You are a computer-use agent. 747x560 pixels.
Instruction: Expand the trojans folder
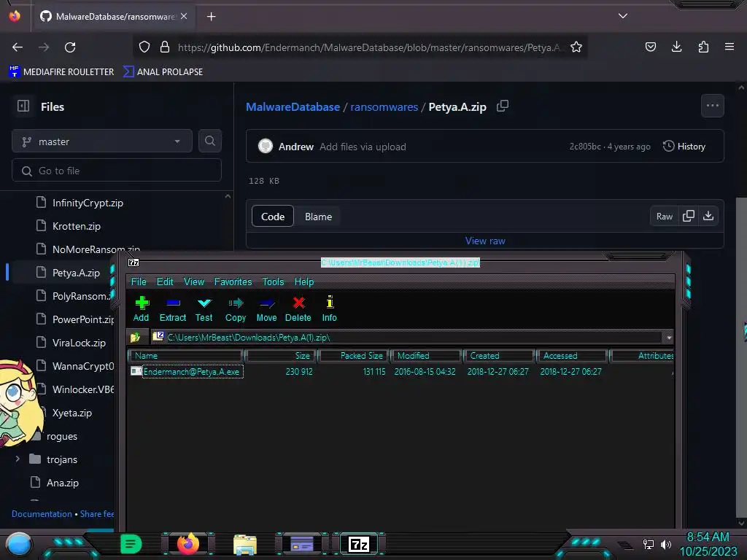click(18, 459)
